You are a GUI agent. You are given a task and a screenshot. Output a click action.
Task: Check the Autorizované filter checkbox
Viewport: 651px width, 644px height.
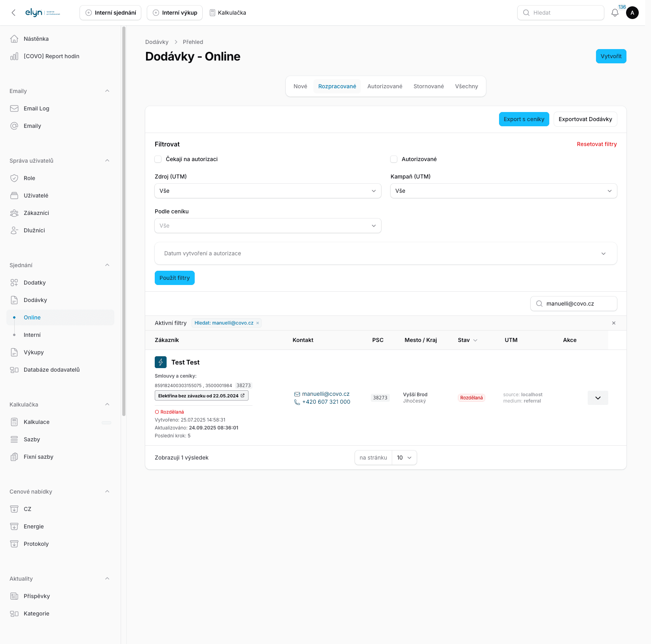click(394, 159)
